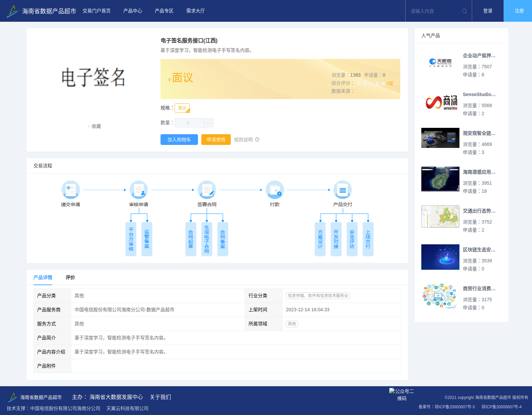Open 交通出行态势 product title

[x=479, y=211]
